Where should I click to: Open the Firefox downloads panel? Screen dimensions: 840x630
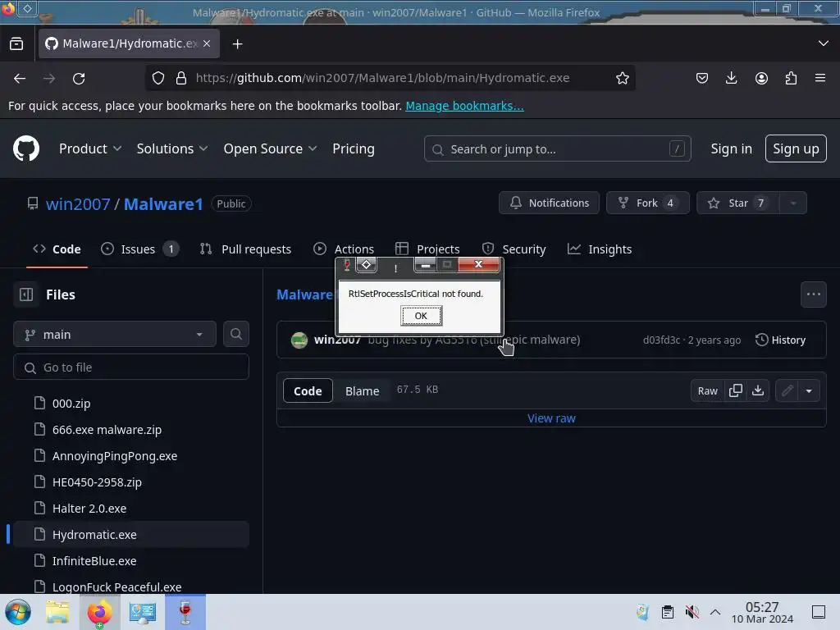tap(731, 78)
